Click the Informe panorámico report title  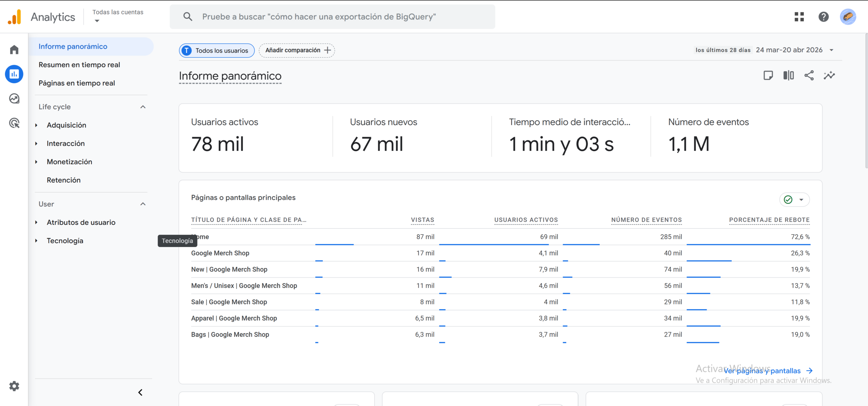(230, 76)
